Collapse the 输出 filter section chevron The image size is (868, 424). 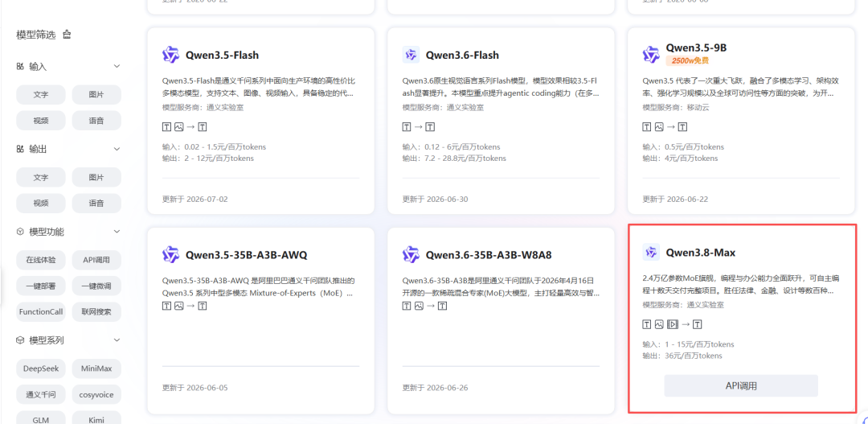point(117,149)
